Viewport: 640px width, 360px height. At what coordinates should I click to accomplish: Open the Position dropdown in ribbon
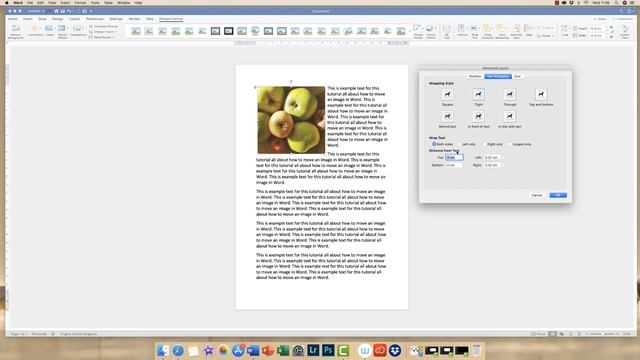pos(462,31)
